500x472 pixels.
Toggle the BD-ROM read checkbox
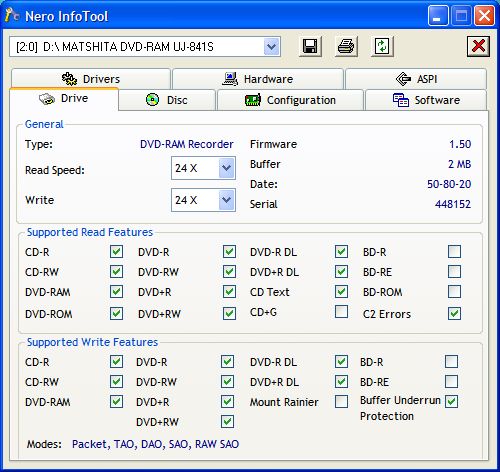(454, 292)
